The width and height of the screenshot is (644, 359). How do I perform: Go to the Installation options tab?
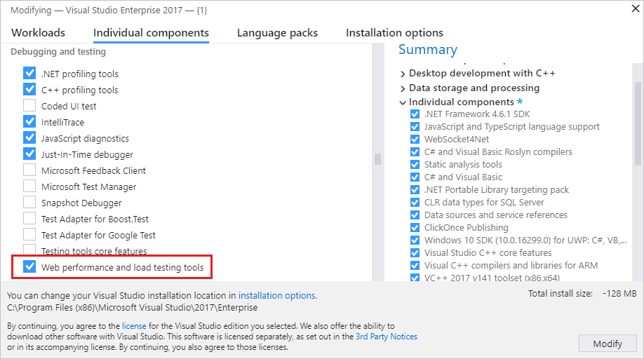point(394,33)
